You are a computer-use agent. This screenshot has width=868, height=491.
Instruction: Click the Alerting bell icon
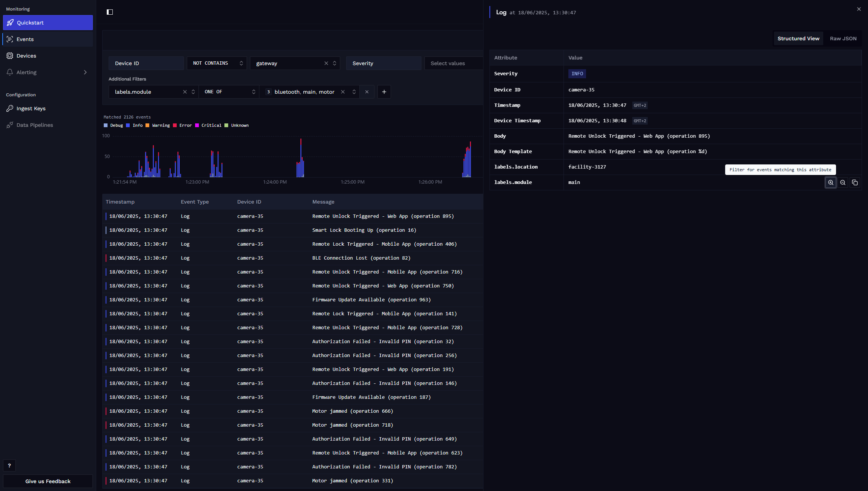10,72
